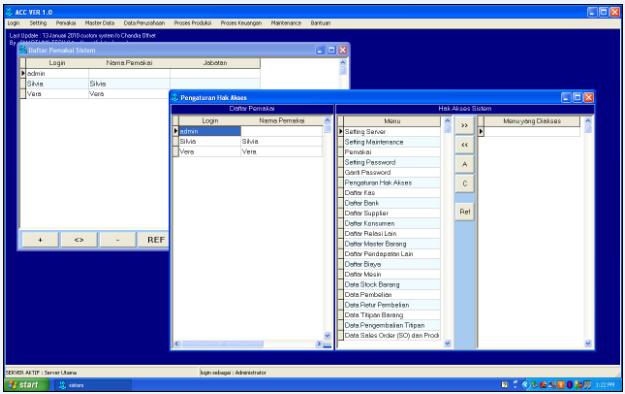Click scroll-down arrow of the Menu list
Screen dimensions: 625x394
point(447,343)
